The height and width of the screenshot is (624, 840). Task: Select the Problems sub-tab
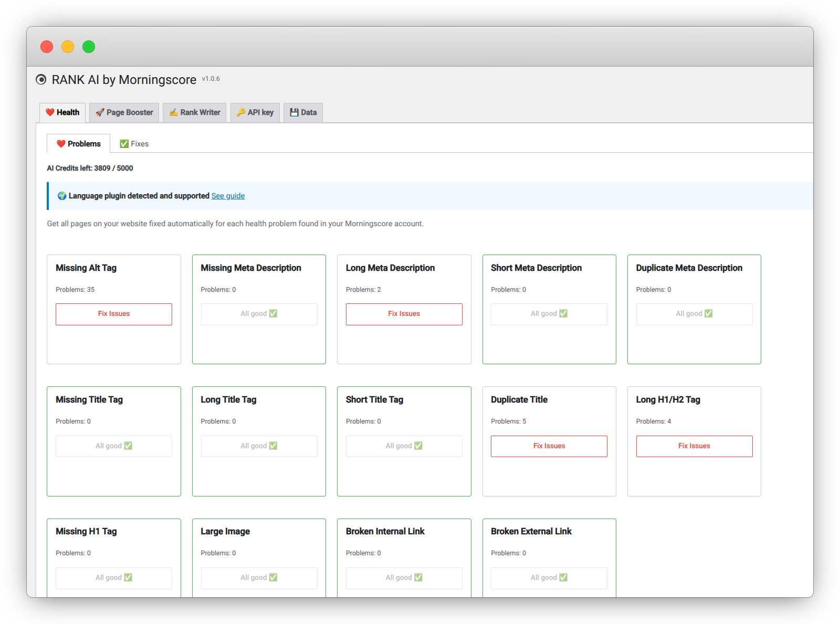(x=79, y=144)
